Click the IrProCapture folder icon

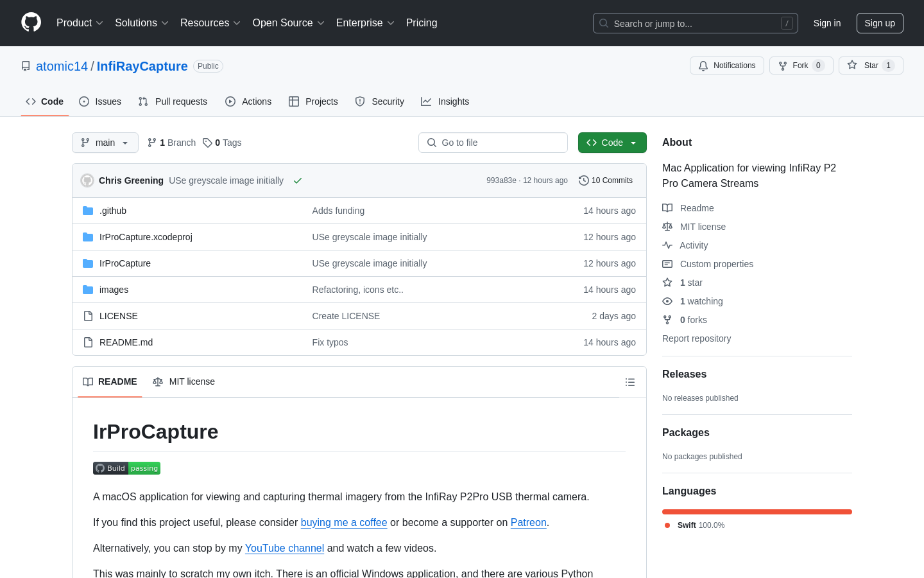88,263
